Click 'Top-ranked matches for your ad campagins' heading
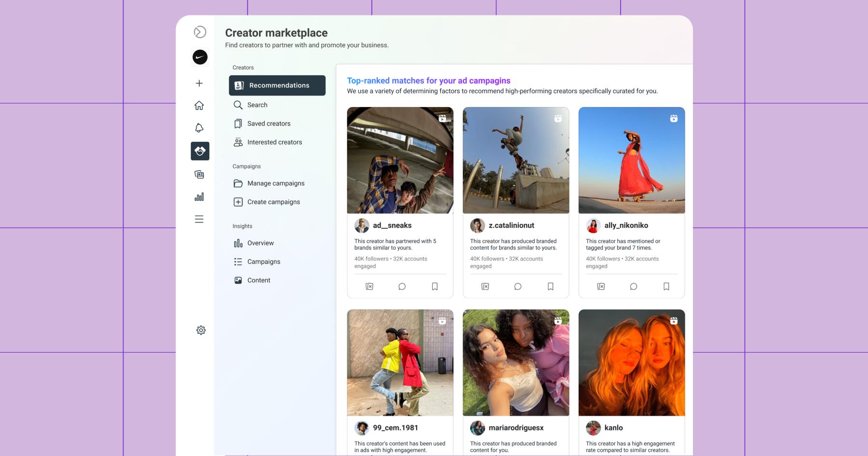868x456 pixels. 429,81
